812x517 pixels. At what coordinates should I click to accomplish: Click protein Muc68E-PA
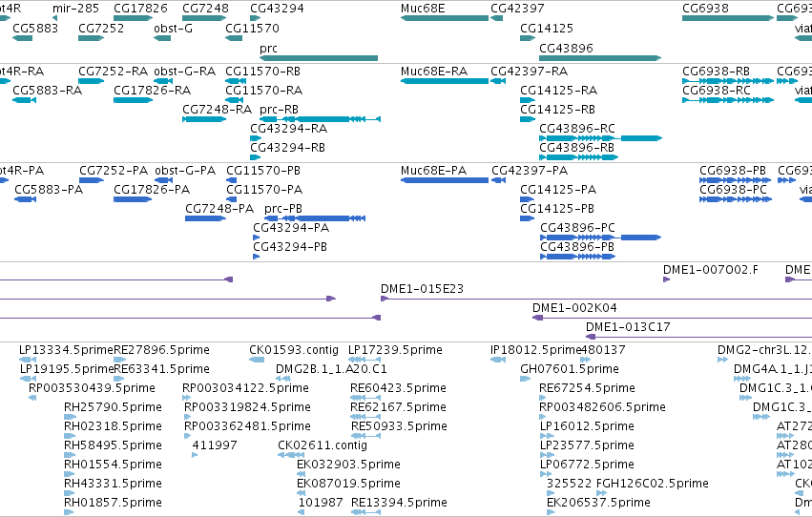[445, 180]
